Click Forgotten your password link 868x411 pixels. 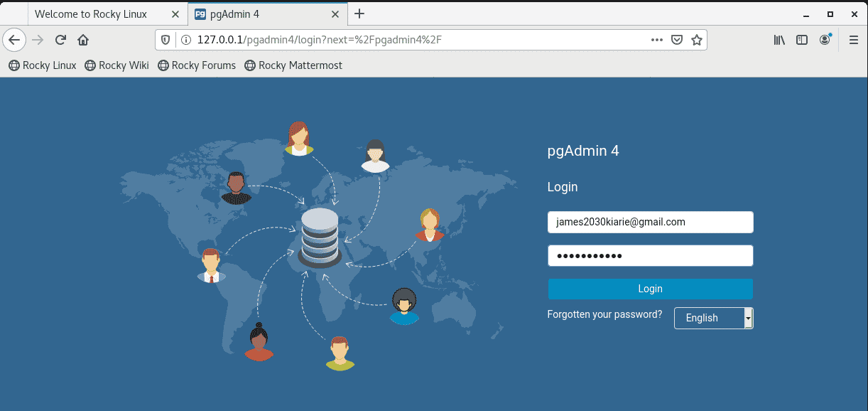(604, 314)
